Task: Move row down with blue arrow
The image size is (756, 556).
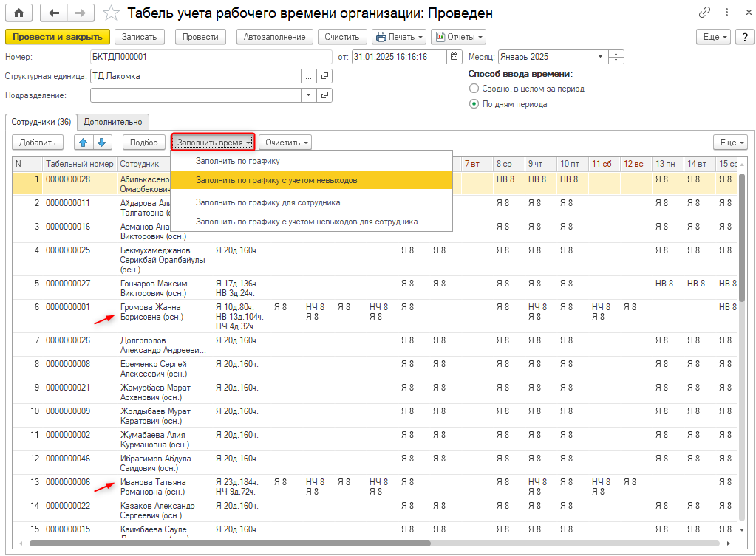Action: 101,143
